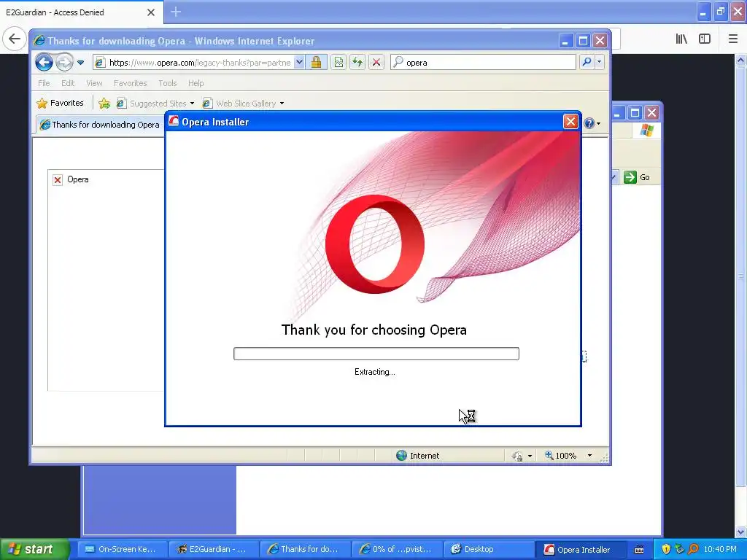Screen dimensions: 747x560
Task: Open the Web Slice Gallery link
Action: [239, 104]
